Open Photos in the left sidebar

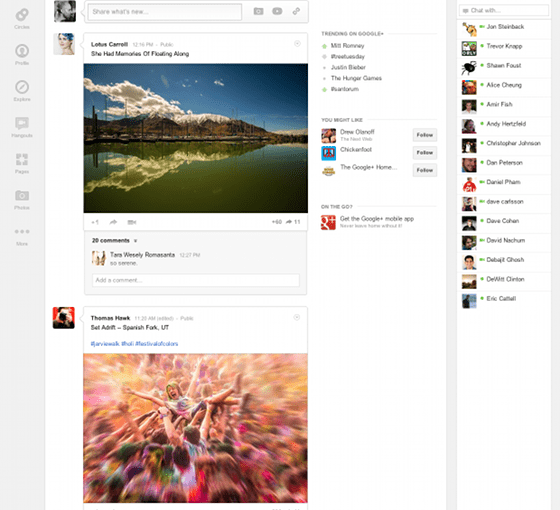[x=22, y=199]
